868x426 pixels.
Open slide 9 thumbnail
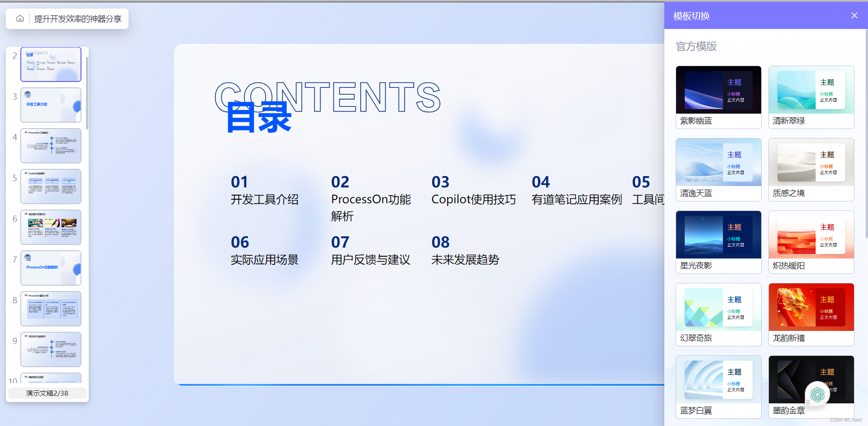point(51,349)
